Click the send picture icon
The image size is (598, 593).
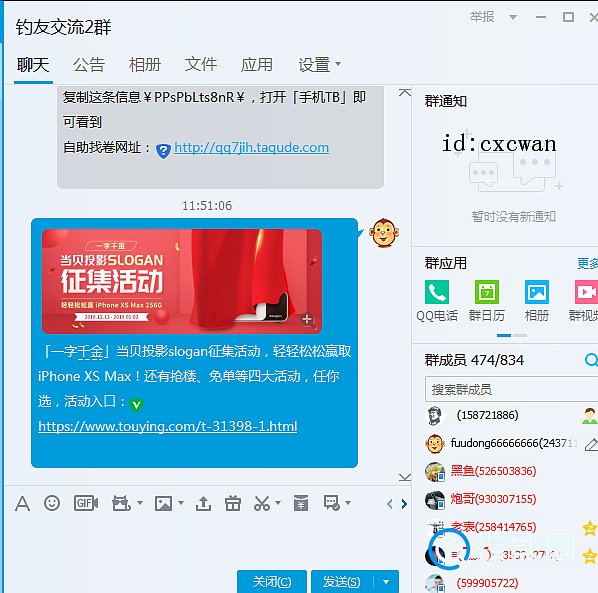click(x=163, y=503)
